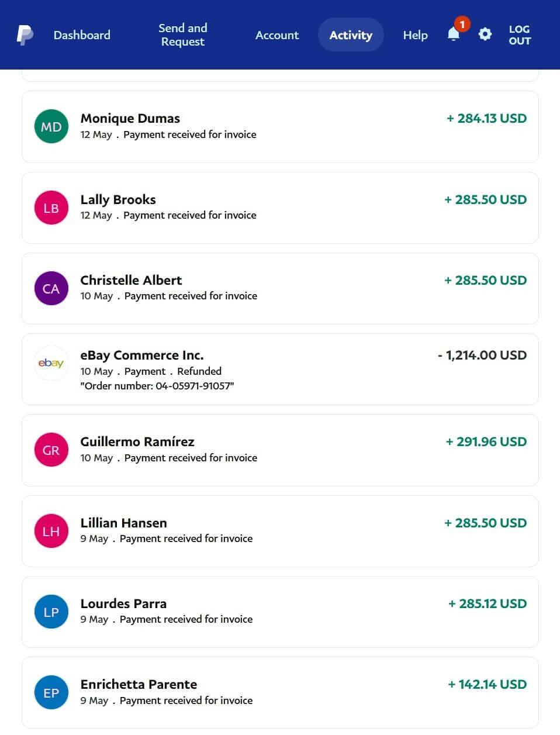The image size is (560, 735).
Task: Click the PayPal logo icon
Action: coord(25,35)
